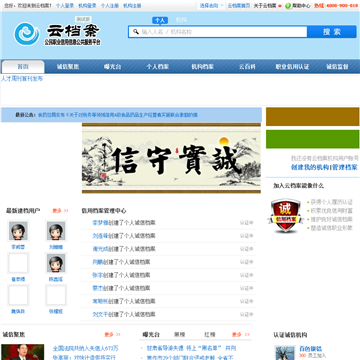Open the 诚信聚焦 navigation item
The image size is (360, 360).
[x=68, y=67]
